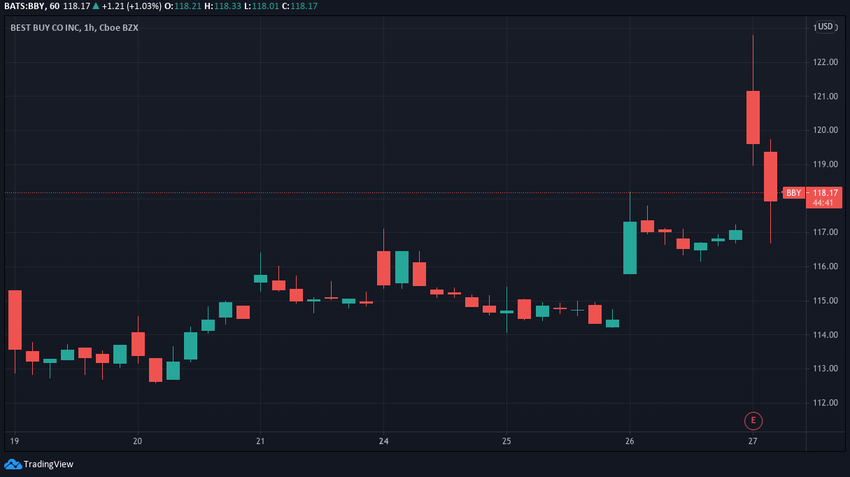Click the high value 118.33

pyautogui.click(x=227, y=6)
